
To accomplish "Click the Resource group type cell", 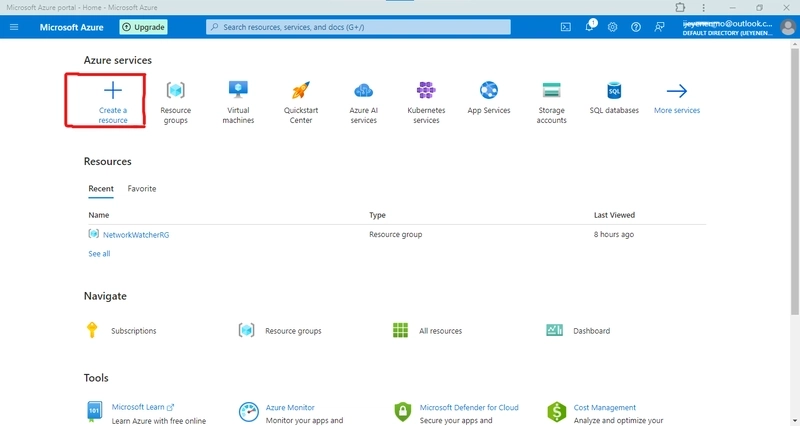I will pyautogui.click(x=395, y=235).
